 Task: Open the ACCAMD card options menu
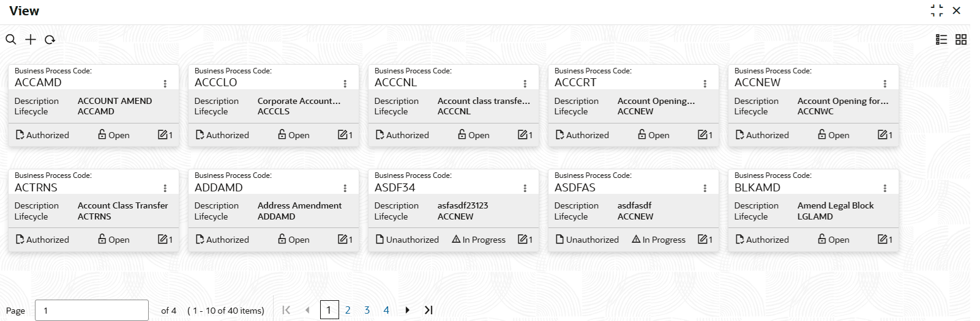[165, 84]
